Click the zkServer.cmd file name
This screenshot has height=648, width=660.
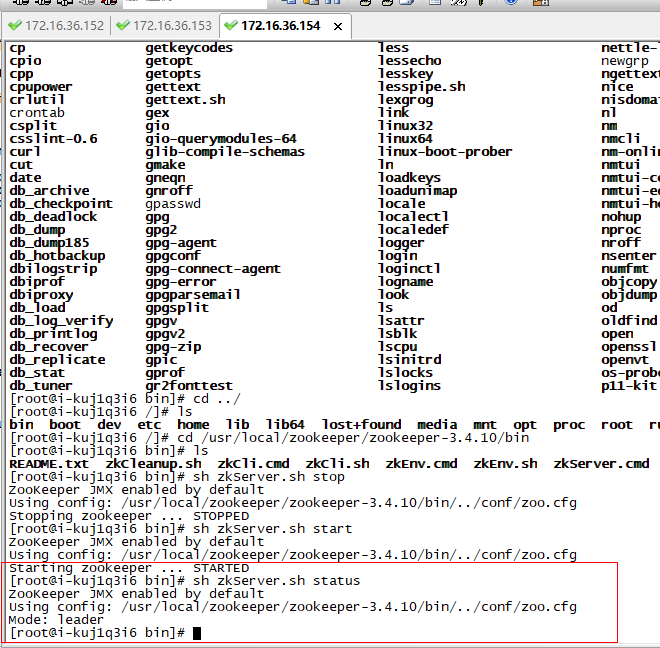(x=601, y=464)
